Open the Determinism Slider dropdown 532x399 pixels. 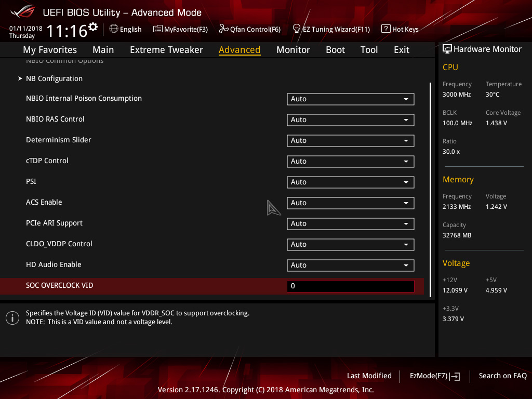coord(351,140)
